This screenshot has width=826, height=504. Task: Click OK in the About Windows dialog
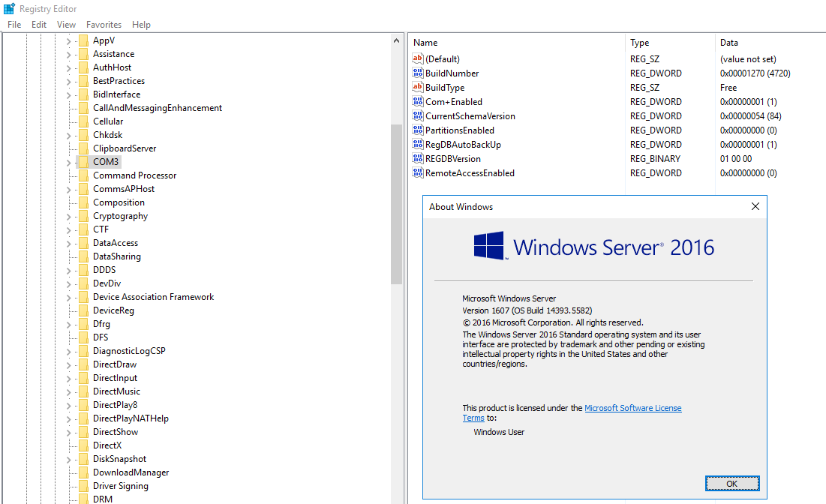tap(732, 484)
